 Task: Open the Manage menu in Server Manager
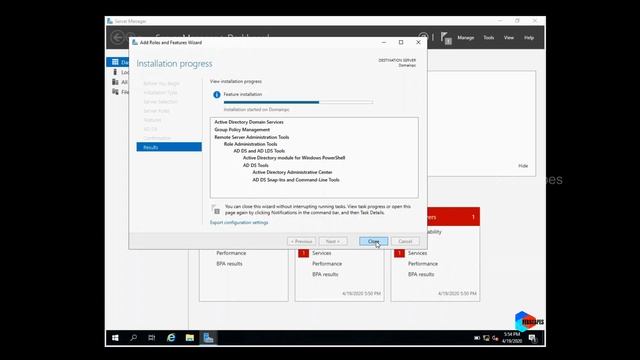click(x=465, y=38)
